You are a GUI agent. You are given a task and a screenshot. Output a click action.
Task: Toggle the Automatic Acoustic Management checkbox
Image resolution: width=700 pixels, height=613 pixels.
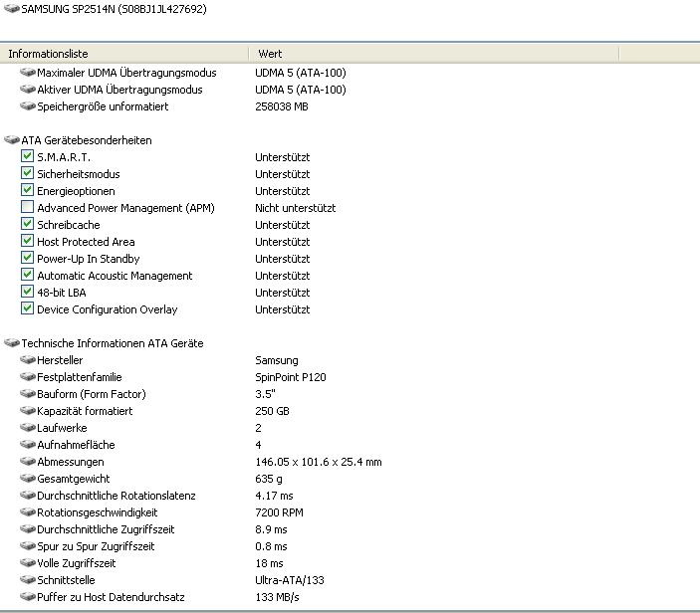27,275
